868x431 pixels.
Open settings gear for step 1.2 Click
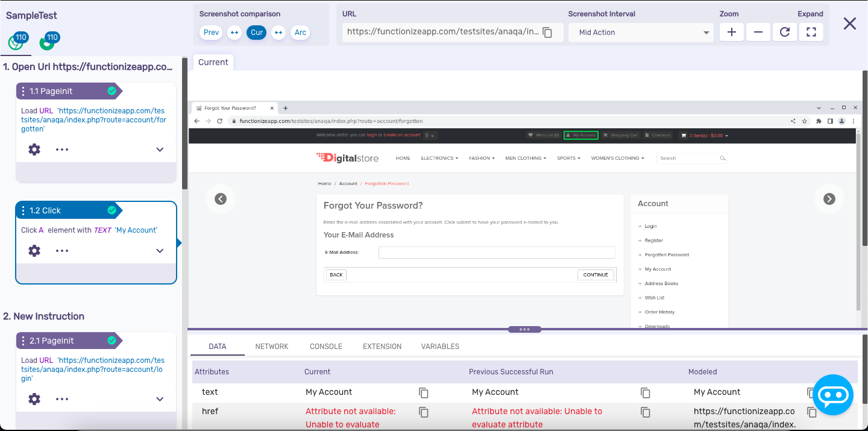click(x=34, y=251)
